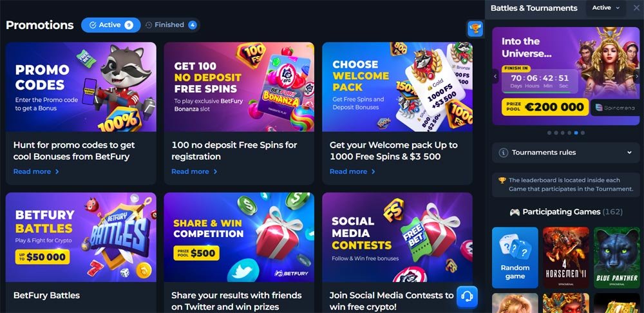Click the Random game dice tile

pyautogui.click(x=515, y=258)
